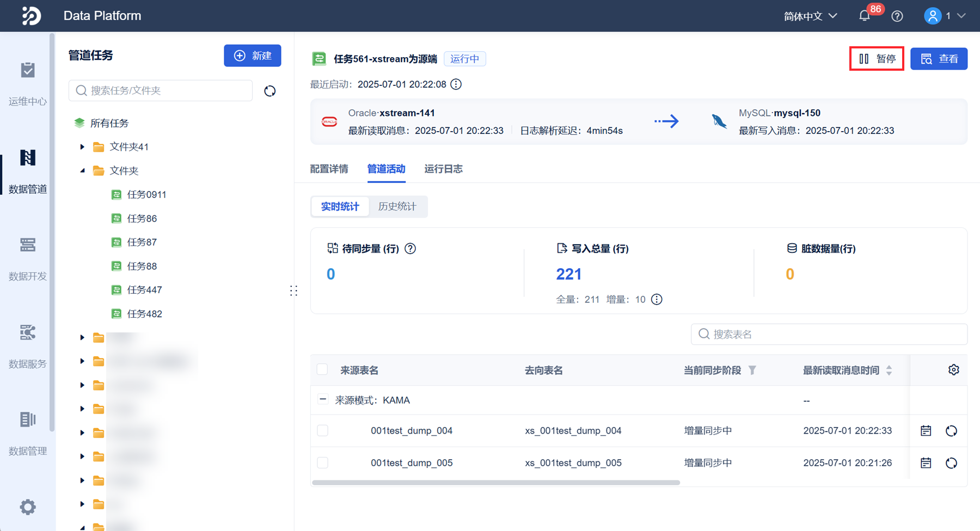Click target table xs_001test_dump_005

point(573,463)
